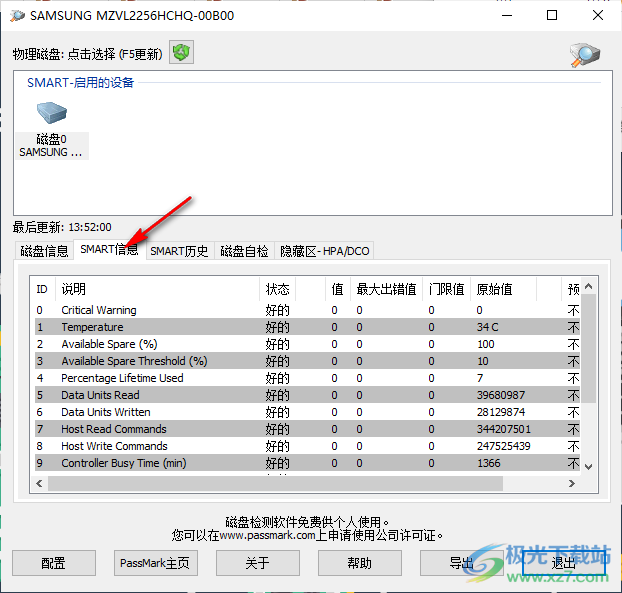Select the Data Units Read row
Screen dimensions: 622x593
307,395
